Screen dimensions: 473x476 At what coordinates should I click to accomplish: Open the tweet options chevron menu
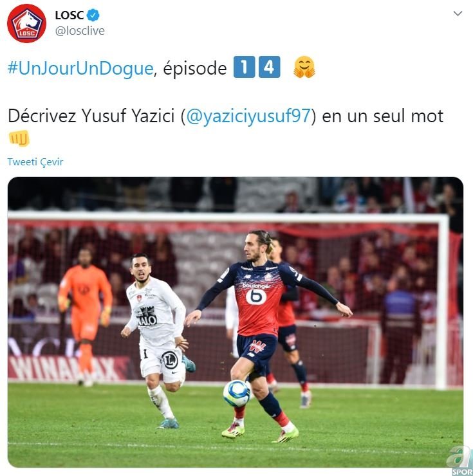[x=458, y=14]
